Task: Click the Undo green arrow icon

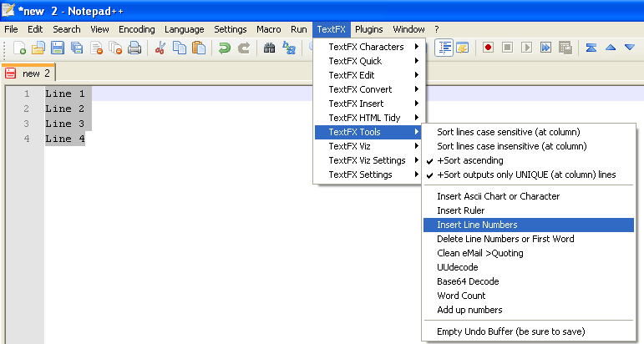Action: pyautogui.click(x=224, y=48)
